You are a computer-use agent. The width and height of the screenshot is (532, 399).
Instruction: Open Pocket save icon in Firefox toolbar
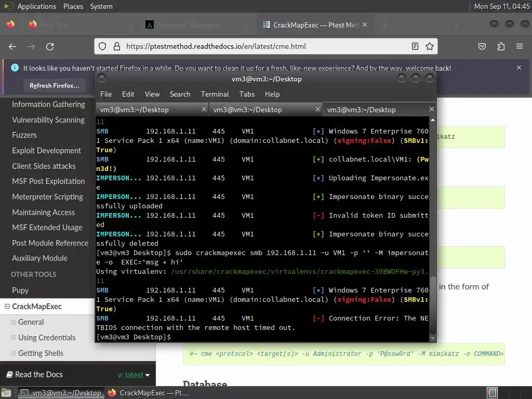point(482,46)
